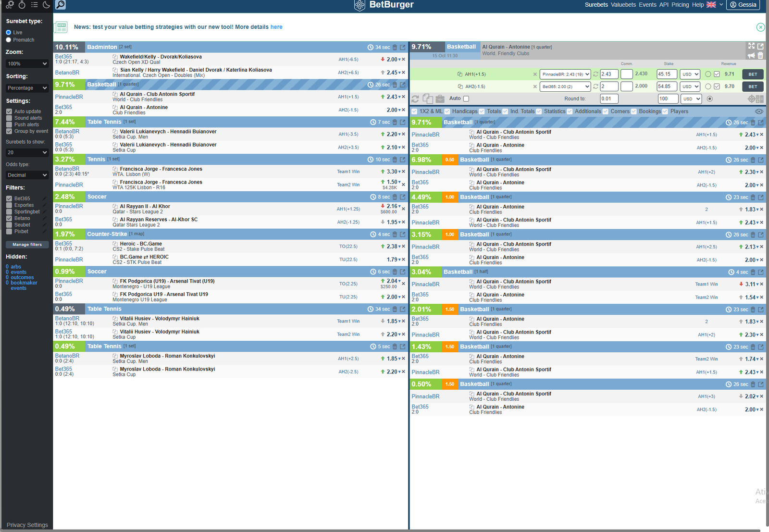Viewport: 769px width, 532px height.
Task: Tick the Auto checkbox in calculator
Action: coord(466,99)
